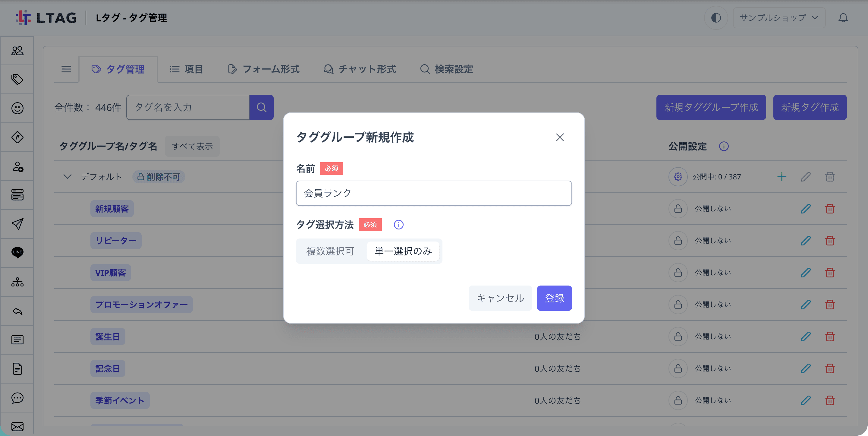The image size is (868, 436).
Task: Toggle lock visibility for VIP顧客 row
Action: click(678, 273)
